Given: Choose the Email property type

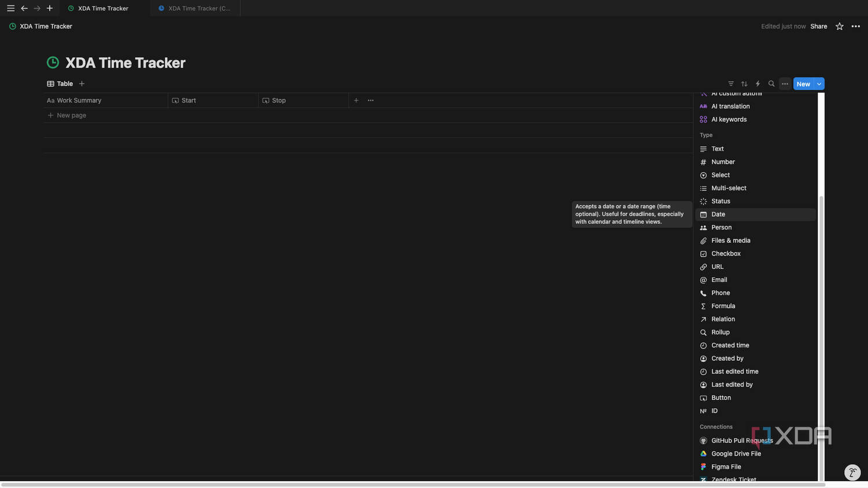Looking at the screenshot, I should point(755,280).
